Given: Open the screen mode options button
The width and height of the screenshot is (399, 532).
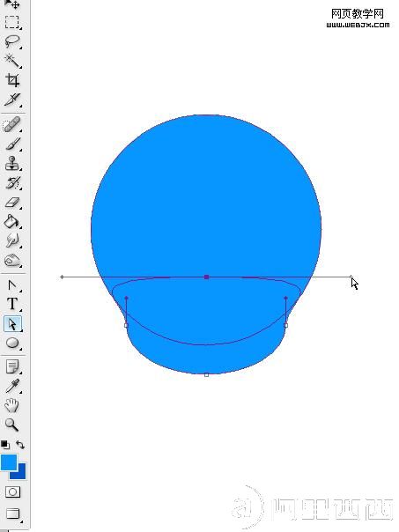Looking at the screenshot, I should pyautogui.click(x=12, y=514).
